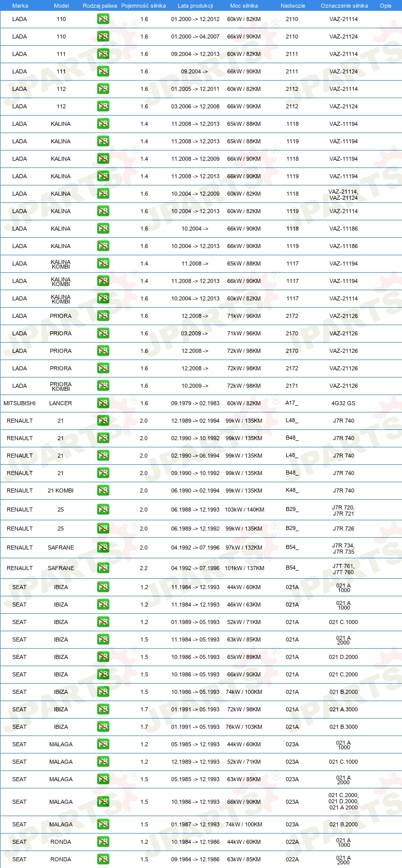The width and height of the screenshot is (402, 868).
Task: Click the Marka column header
Action: 20,6
